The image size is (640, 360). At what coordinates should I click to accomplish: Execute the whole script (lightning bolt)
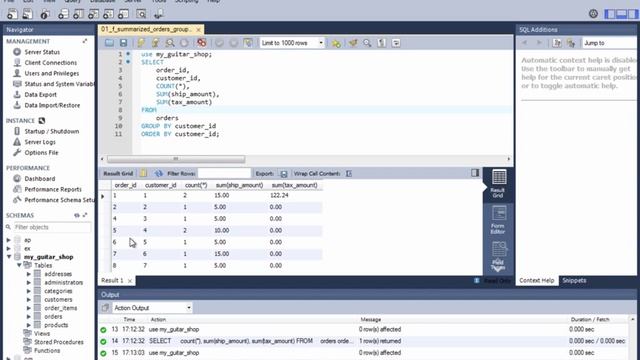pos(141,43)
